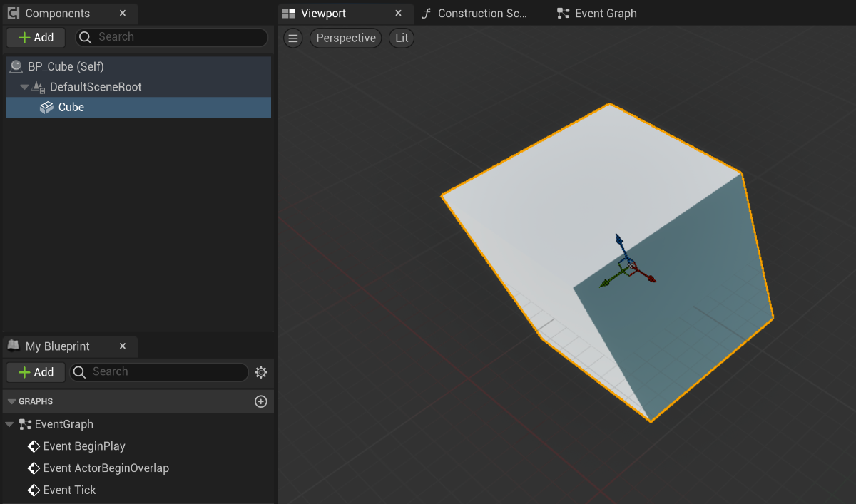This screenshot has width=856, height=504.
Task: Close the Components panel tab
Action: (123, 14)
